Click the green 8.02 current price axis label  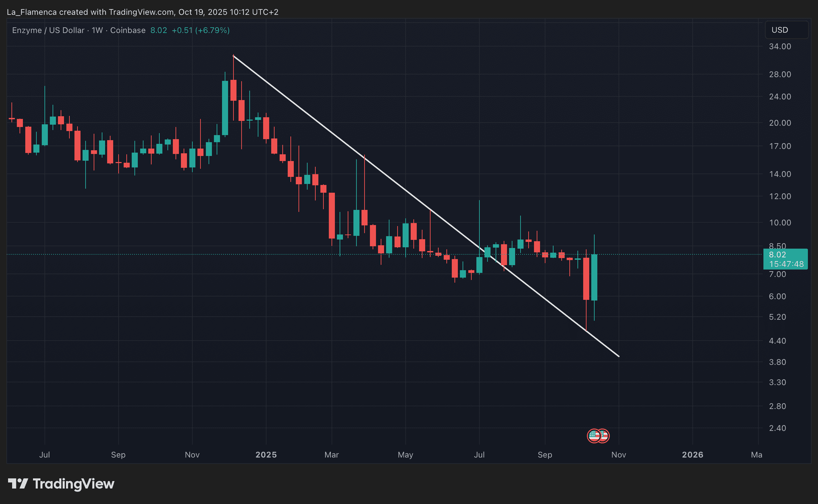click(x=778, y=255)
